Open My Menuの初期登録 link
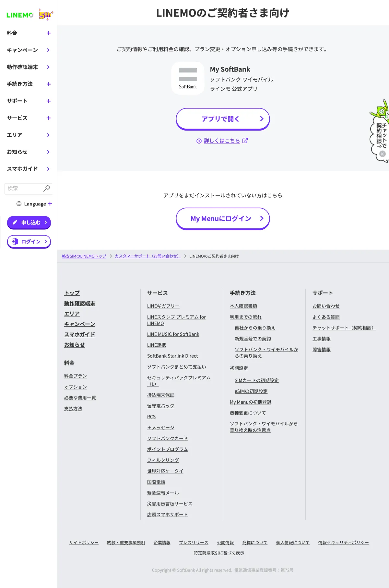Viewport: 389px width, 588px height. (251, 402)
